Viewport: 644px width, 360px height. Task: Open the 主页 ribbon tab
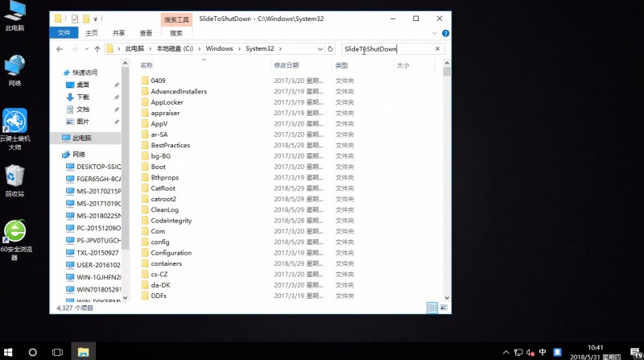click(x=92, y=33)
